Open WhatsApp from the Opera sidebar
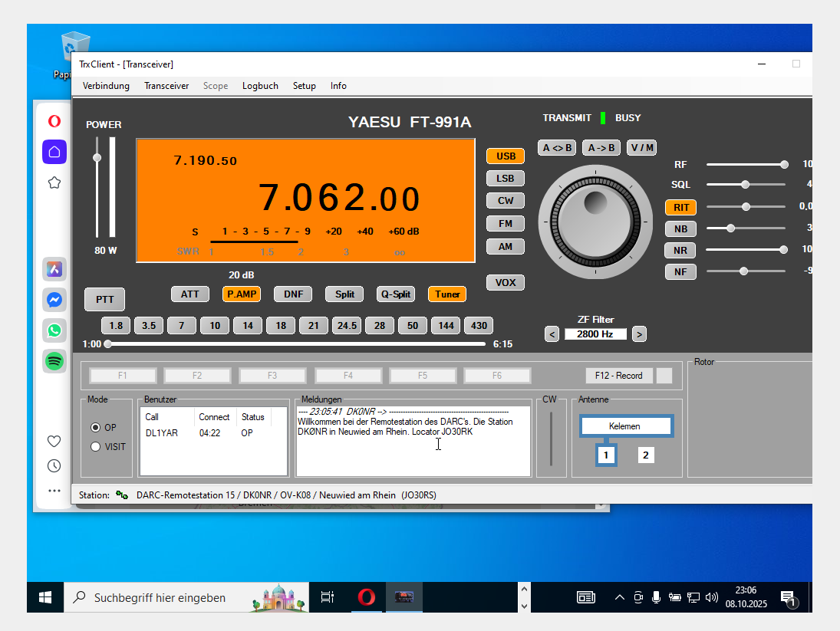This screenshot has width=840, height=631. [x=54, y=330]
